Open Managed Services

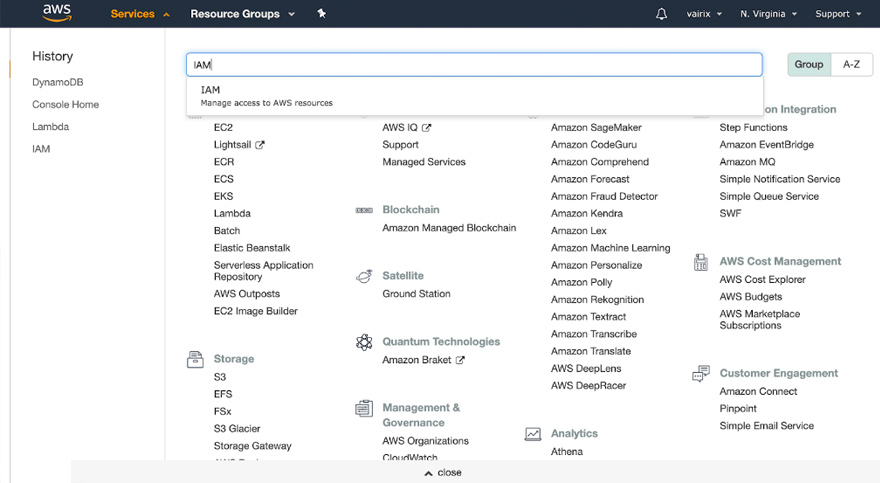coord(424,162)
